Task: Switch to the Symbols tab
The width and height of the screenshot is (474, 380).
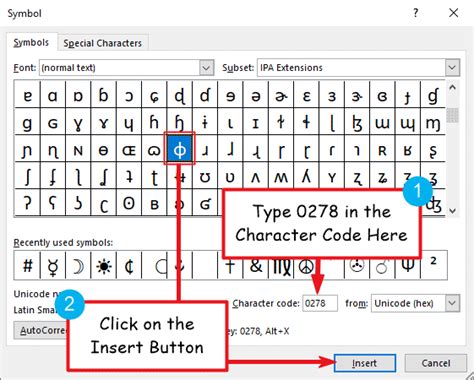Action: pyautogui.click(x=31, y=42)
